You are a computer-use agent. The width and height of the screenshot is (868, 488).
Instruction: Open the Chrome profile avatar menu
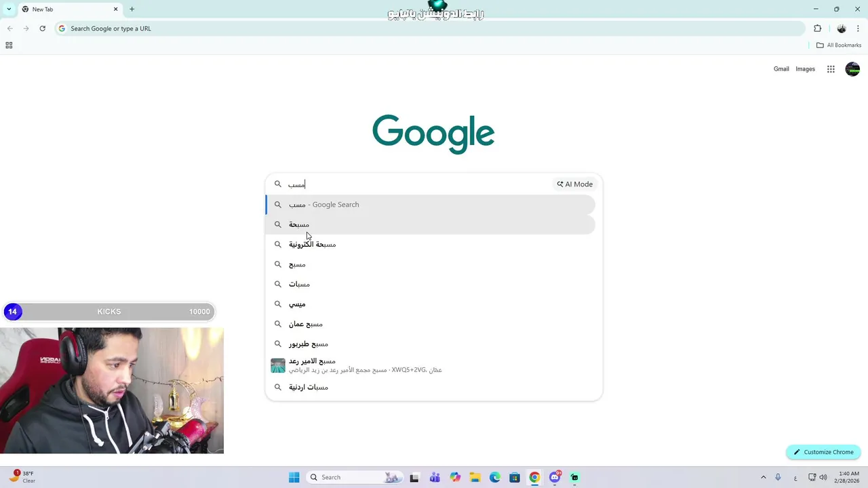[842, 28]
